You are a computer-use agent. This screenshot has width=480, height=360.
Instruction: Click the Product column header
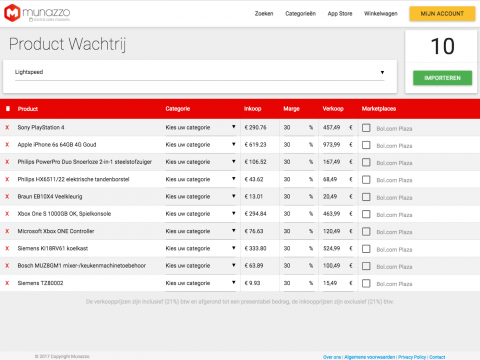(x=28, y=109)
